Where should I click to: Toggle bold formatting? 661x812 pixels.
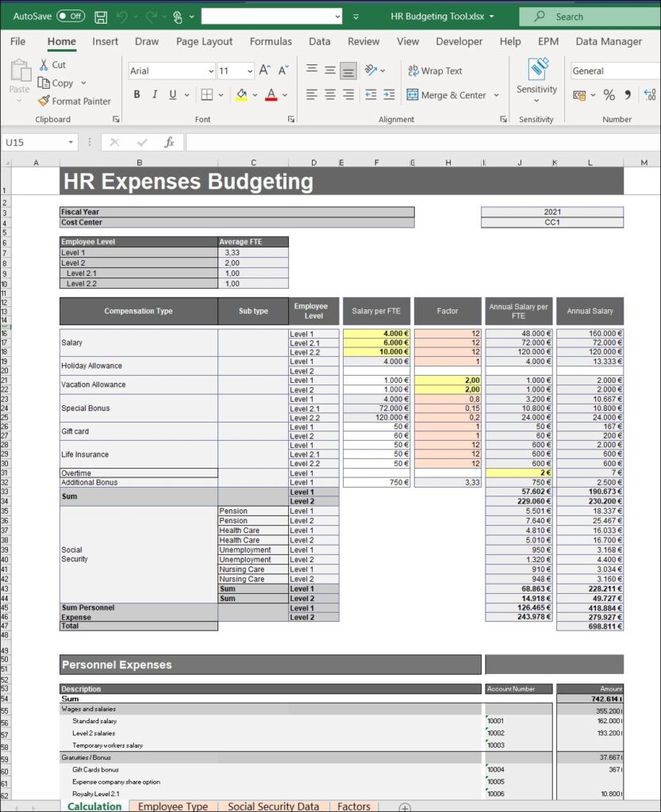[136, 94]
